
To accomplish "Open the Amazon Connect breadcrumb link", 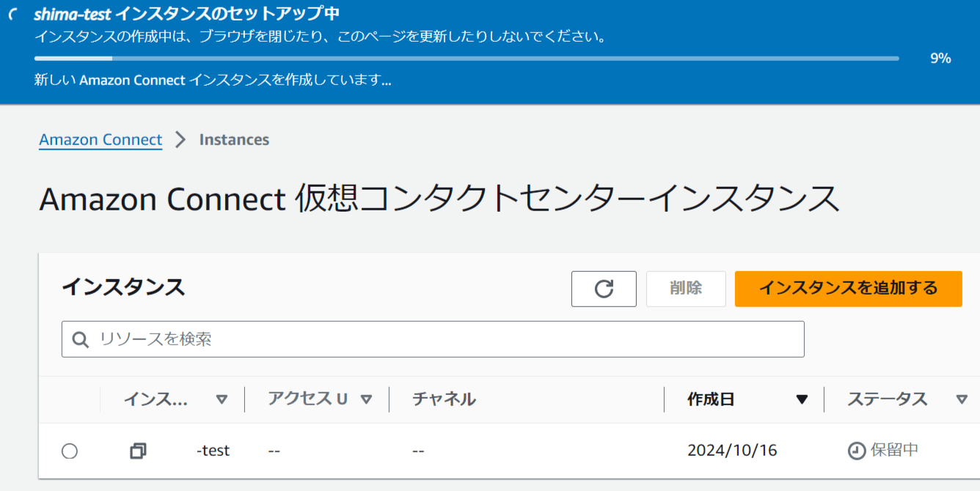I will tap(100, 140).
